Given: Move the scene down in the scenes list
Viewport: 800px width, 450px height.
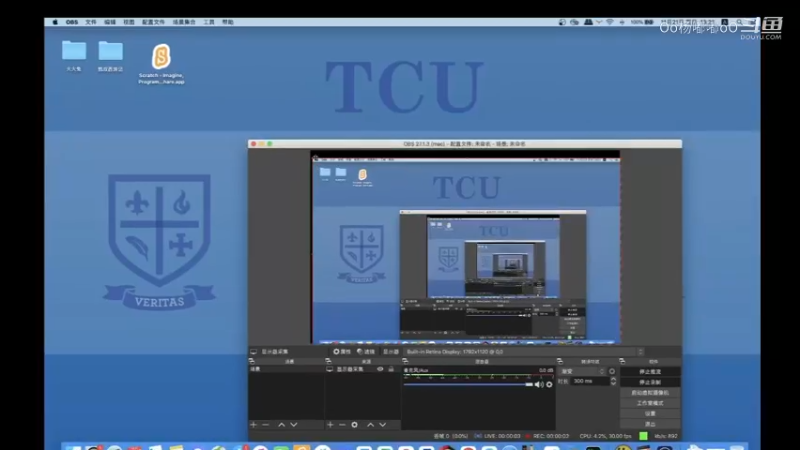Looking at the screenshot, I should tap(294, 424).
